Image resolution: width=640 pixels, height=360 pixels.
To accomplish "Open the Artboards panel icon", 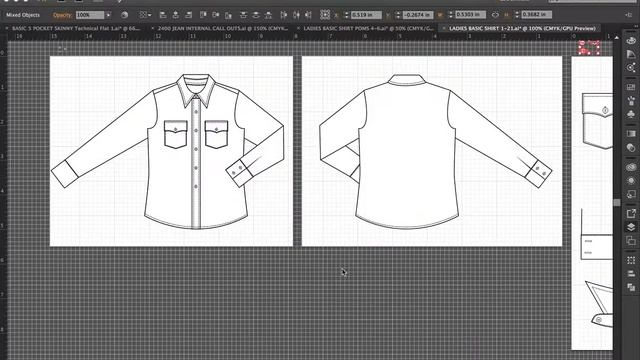I will (631, 241).
